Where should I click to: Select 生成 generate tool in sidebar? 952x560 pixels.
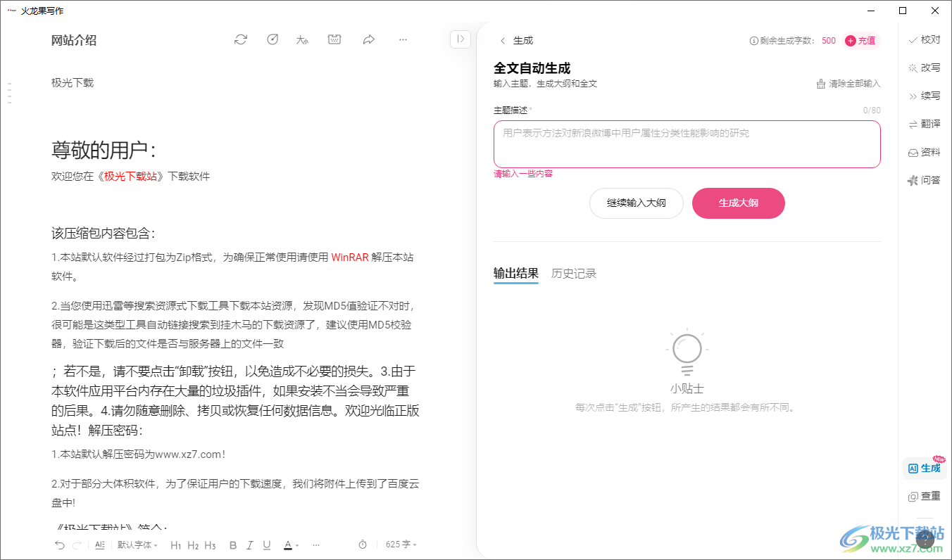(925, 469)
